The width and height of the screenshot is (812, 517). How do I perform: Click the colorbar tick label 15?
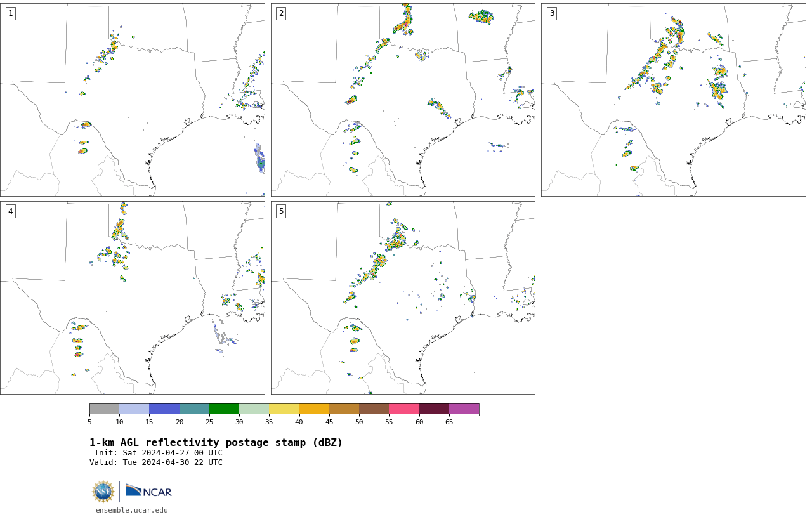tap(149, 422)
